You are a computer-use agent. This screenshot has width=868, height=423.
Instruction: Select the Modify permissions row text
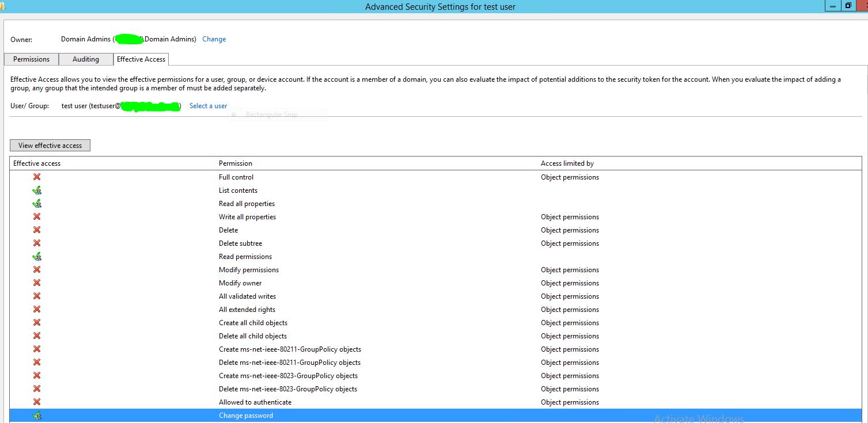(x=249, y=270)
